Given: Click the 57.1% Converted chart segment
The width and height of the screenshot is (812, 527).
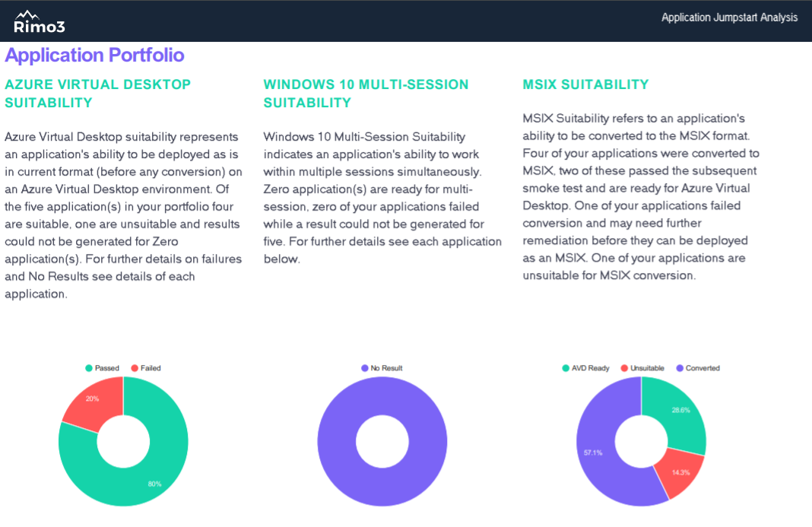Looking at the screenshot, I should pyautogui.click(x=598, y=454).
